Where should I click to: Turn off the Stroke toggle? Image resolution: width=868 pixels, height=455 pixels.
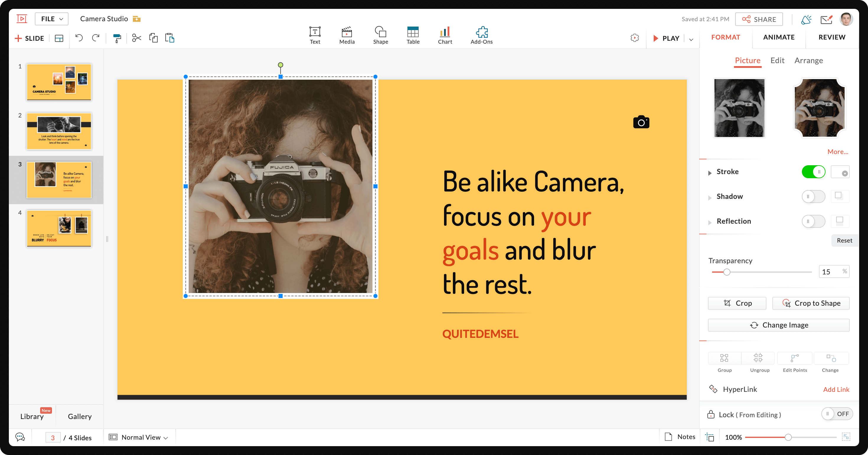click(813, 172)
